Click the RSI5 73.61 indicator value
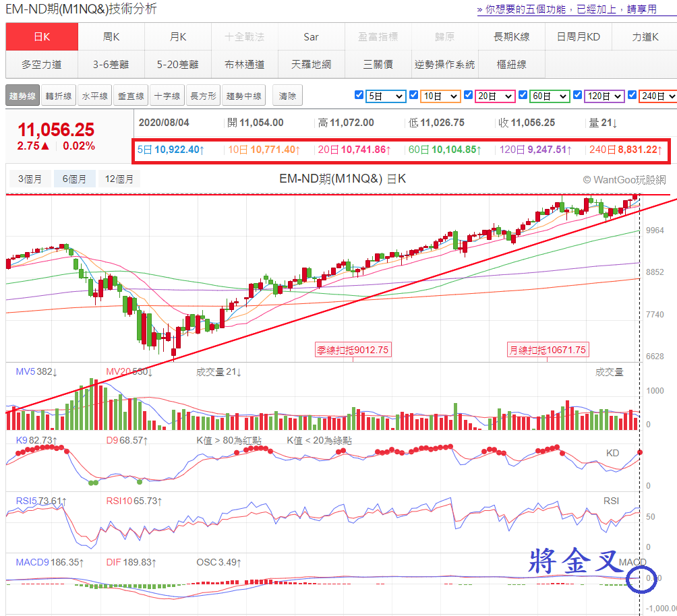The image size is (677, 616). pyautogui.click(x=41, y=501)
